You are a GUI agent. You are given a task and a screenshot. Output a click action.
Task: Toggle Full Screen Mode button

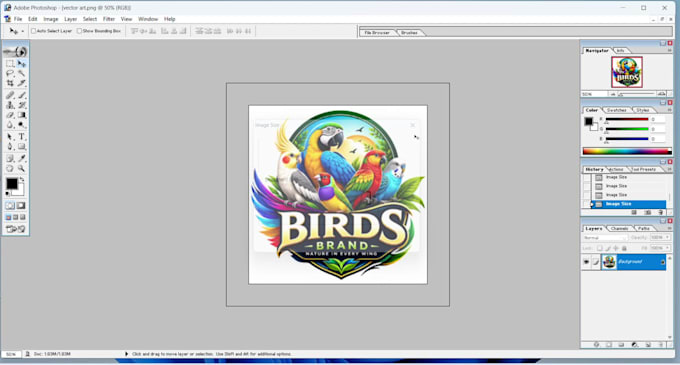point(23,217)
